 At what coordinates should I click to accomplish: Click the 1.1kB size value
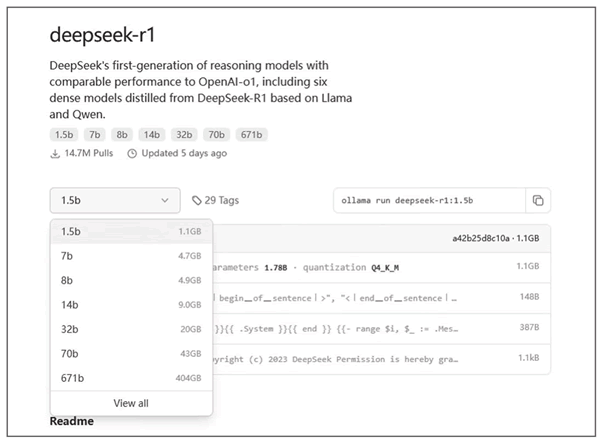[x=529, y=358]
